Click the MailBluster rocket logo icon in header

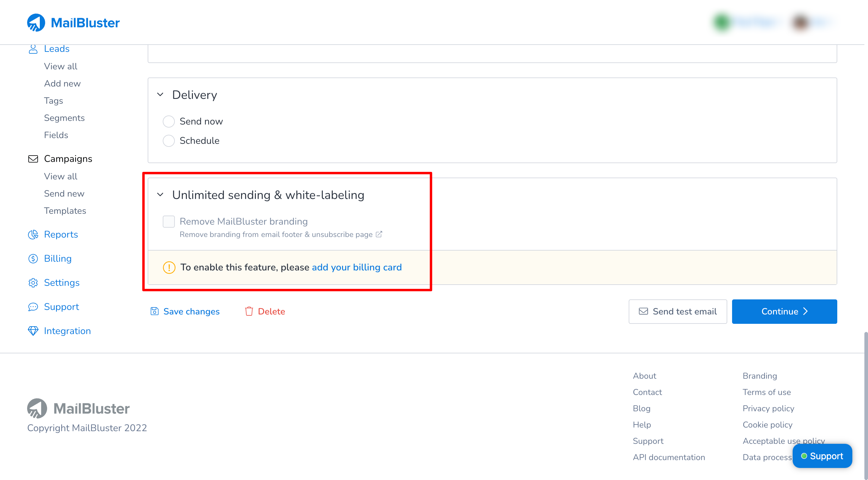point(36,23)
